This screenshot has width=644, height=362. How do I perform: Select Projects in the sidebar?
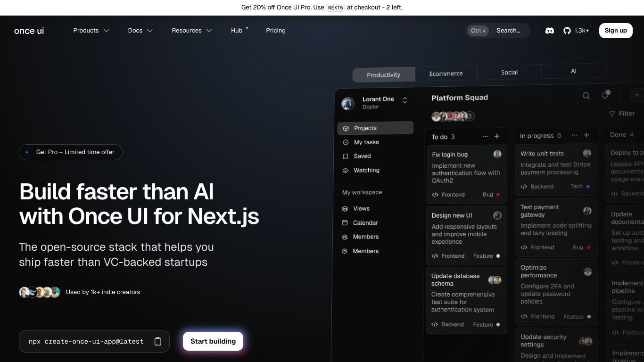click(x=375, y=128)
